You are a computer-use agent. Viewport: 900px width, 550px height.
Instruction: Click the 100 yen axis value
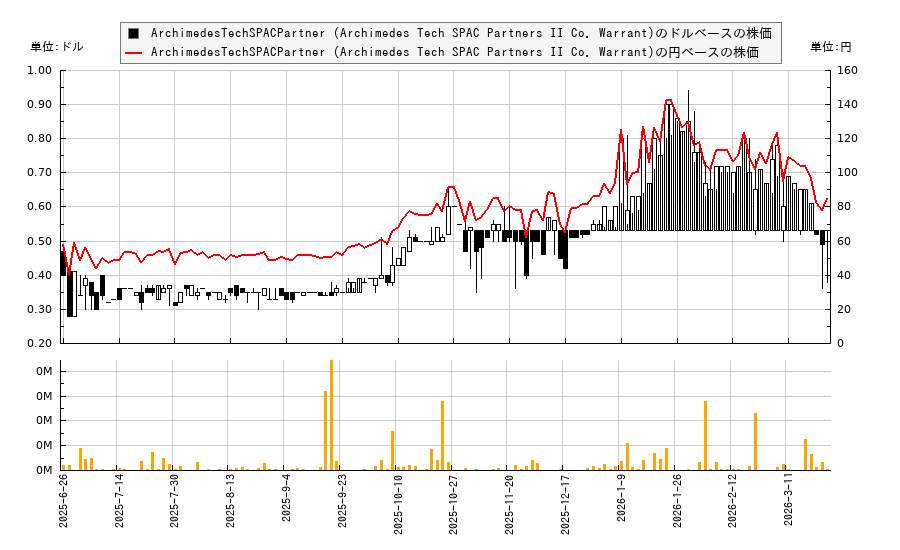click(848, 172)
